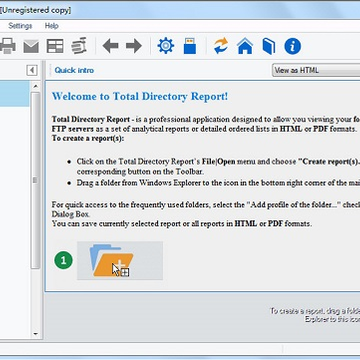Viewport: 360px width, 360px height.
Task: Click the printer icon in the toolbar
Action: (7, 46)
